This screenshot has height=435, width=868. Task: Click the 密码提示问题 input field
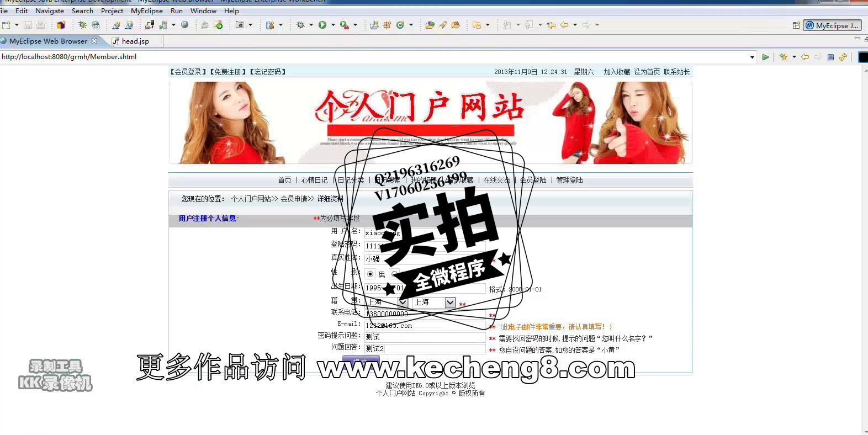pos(425,337)
